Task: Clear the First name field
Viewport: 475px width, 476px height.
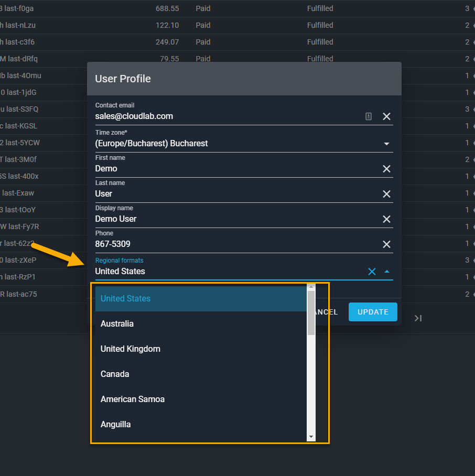Action: pyautogui.click(x=386, y=169)
